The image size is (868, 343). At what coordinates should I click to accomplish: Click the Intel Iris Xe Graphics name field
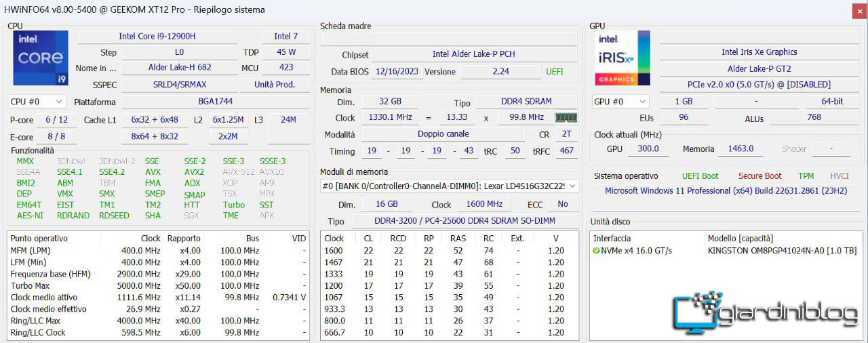pos(759,52)
